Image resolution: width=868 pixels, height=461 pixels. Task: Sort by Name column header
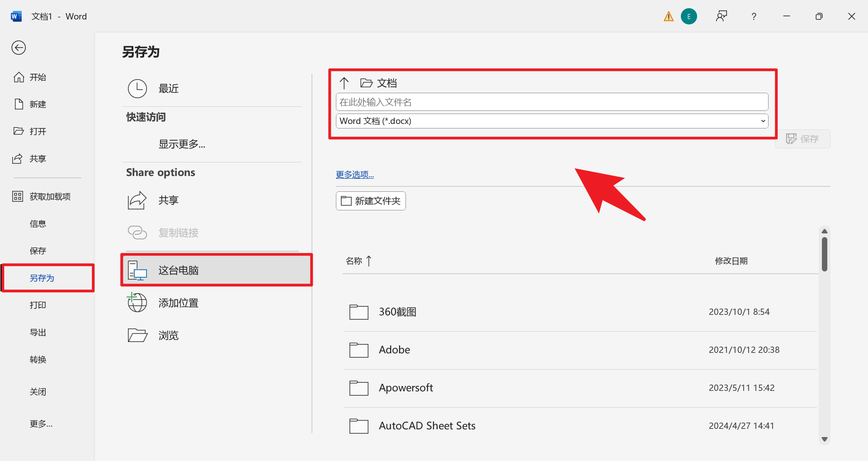[354, 261]
